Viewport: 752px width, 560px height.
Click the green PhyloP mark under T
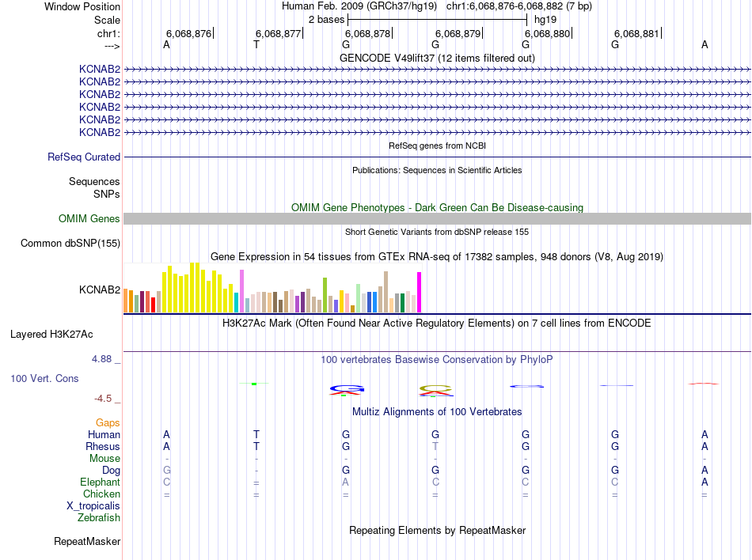(254, 384)
